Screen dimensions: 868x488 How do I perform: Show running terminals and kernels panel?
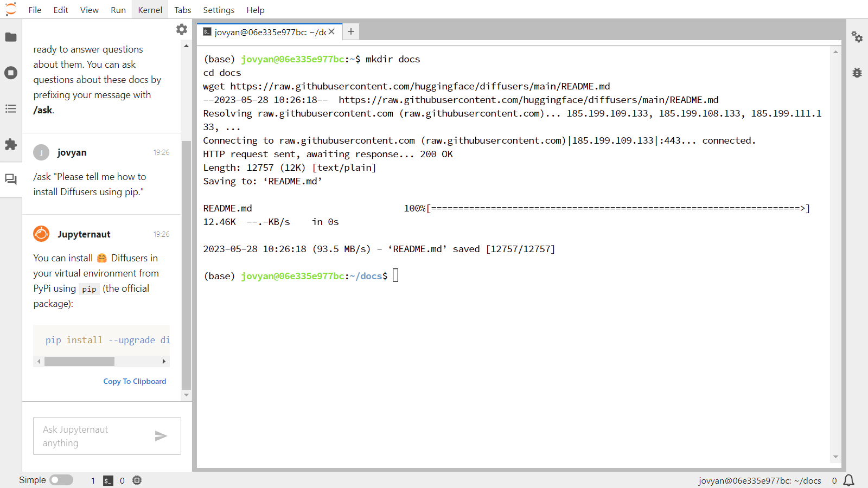[11, 73]
